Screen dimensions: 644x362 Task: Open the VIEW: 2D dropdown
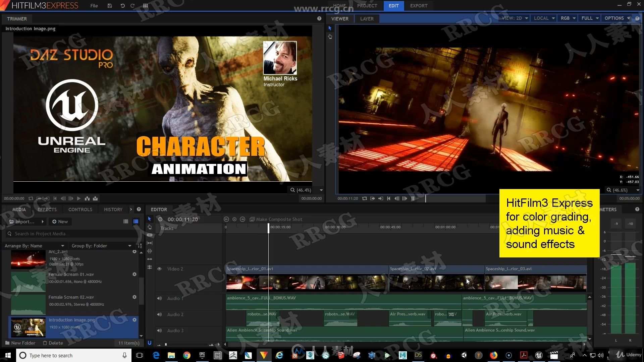(515, 18)
